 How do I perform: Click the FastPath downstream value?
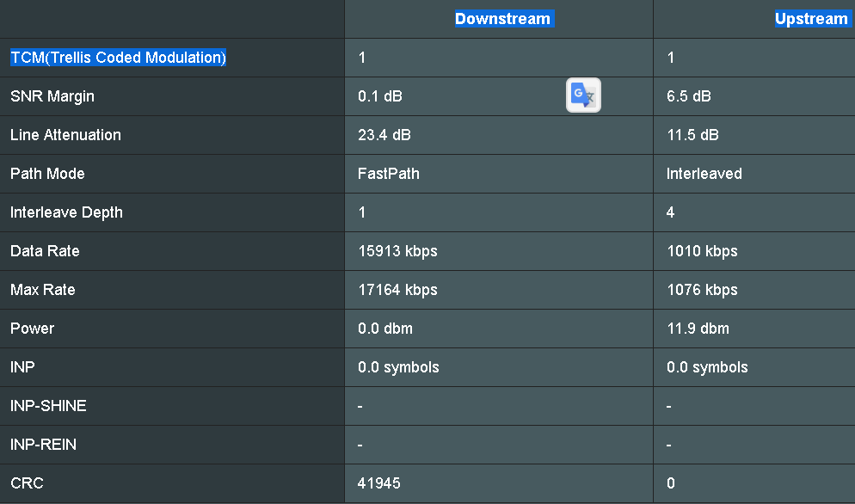tap(389, 174)
